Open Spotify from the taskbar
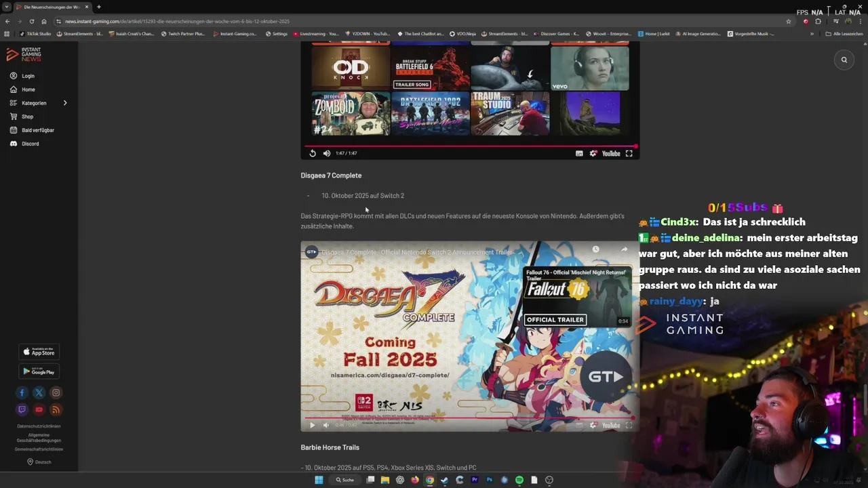The height and width of the screenshot is (488, 868). (519, 480)
